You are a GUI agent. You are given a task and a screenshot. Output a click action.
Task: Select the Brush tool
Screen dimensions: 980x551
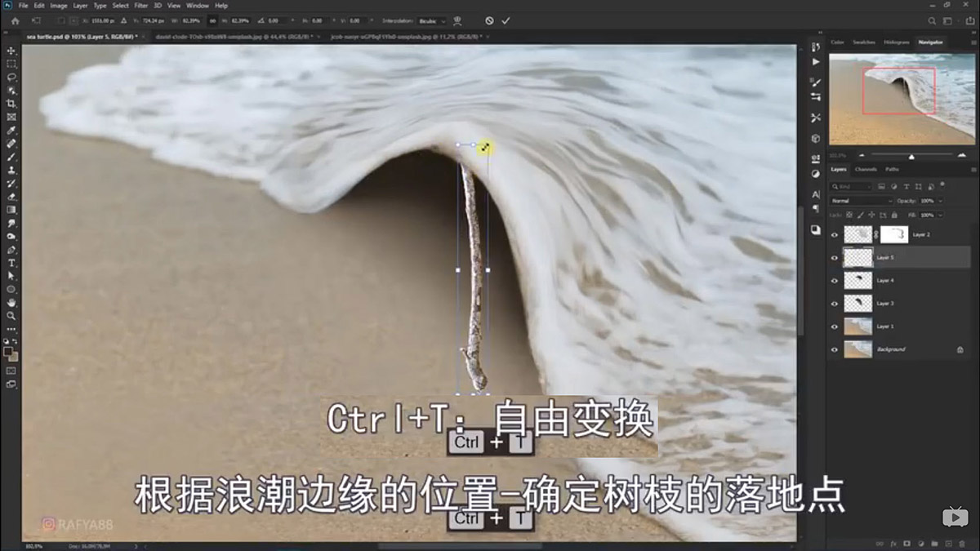[11, 156]
